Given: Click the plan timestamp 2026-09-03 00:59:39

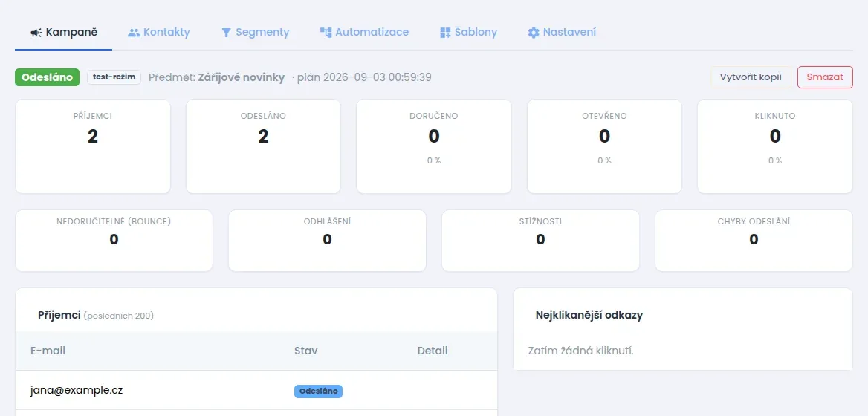Looking at the screenshot, I should click(x=377, y=77).
